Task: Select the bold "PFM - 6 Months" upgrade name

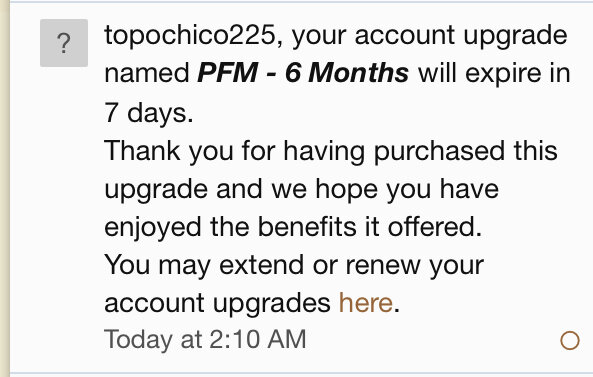Action: click(303, 73)
